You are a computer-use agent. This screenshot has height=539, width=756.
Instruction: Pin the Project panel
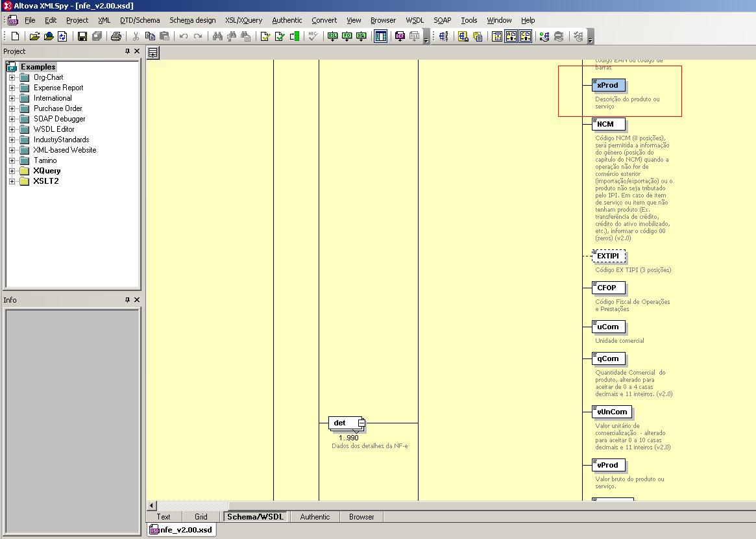(x=127, y=51)
